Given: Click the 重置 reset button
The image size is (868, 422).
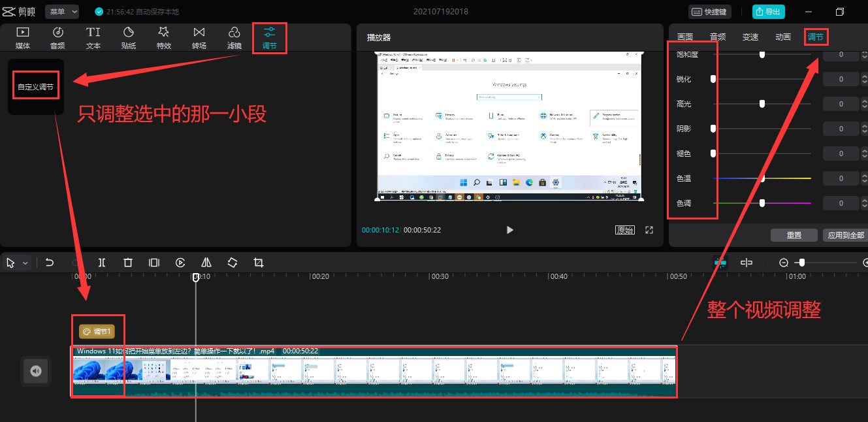Looking at the screenshot, I should click(794, 235).
